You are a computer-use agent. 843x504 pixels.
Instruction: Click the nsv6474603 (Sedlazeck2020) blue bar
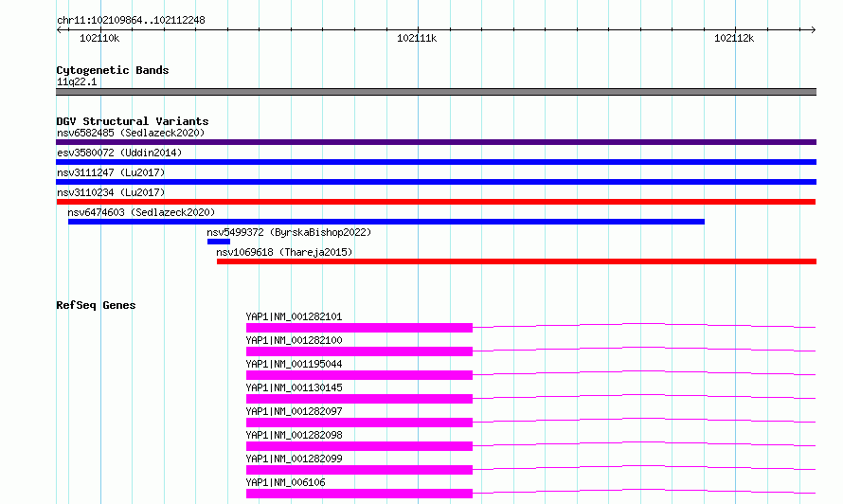point(386,222)
